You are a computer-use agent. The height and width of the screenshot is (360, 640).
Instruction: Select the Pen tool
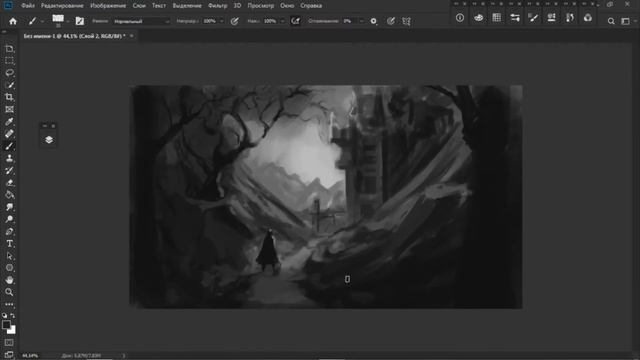point(9,231)
